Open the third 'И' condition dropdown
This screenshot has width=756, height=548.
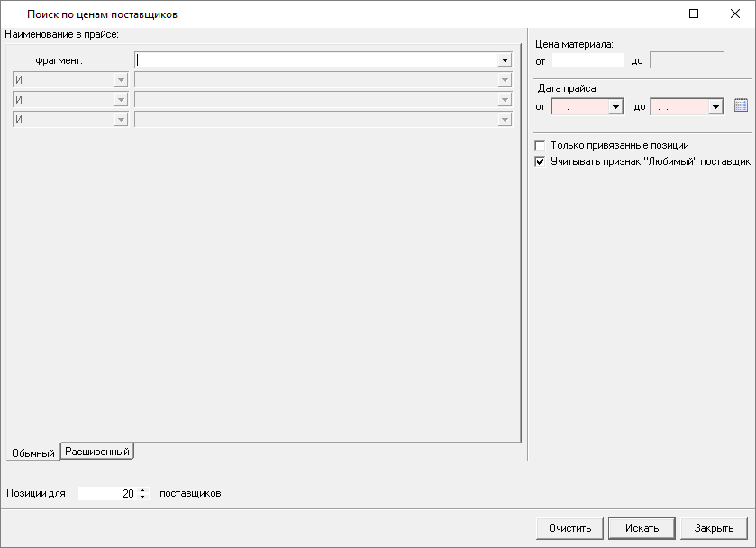click(x=121, y=119)
